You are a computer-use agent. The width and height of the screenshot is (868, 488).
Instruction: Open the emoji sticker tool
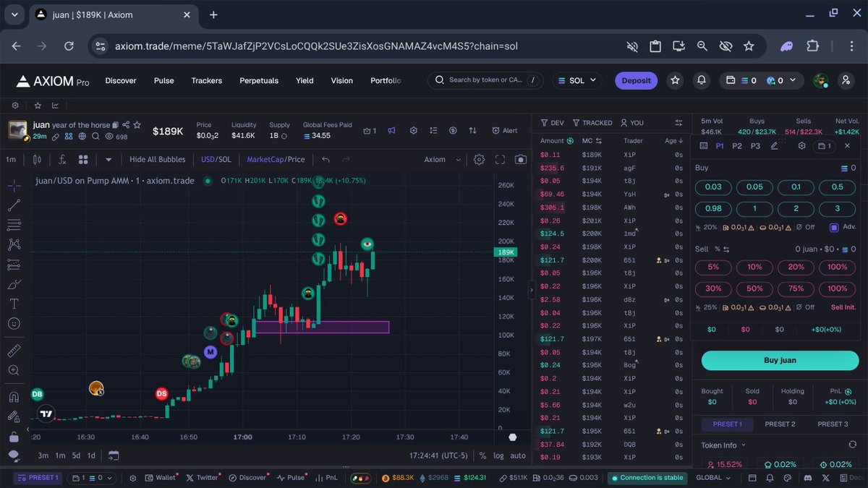(x=14, y=323)
